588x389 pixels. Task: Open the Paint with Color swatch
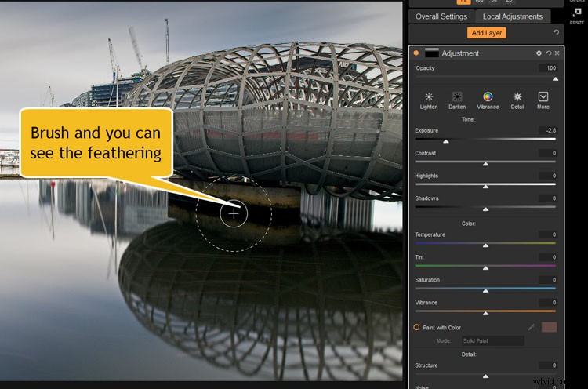(x=549, y=327)
